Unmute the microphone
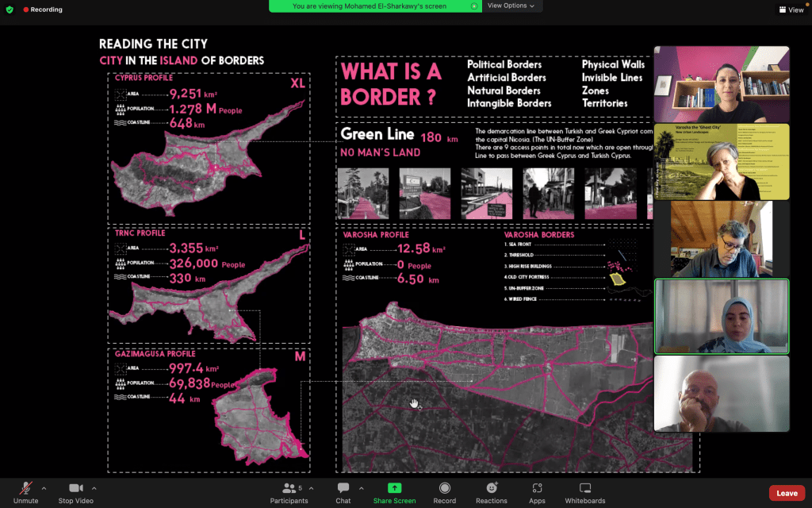Screen dimensions: 812x508 click(25, 491)
